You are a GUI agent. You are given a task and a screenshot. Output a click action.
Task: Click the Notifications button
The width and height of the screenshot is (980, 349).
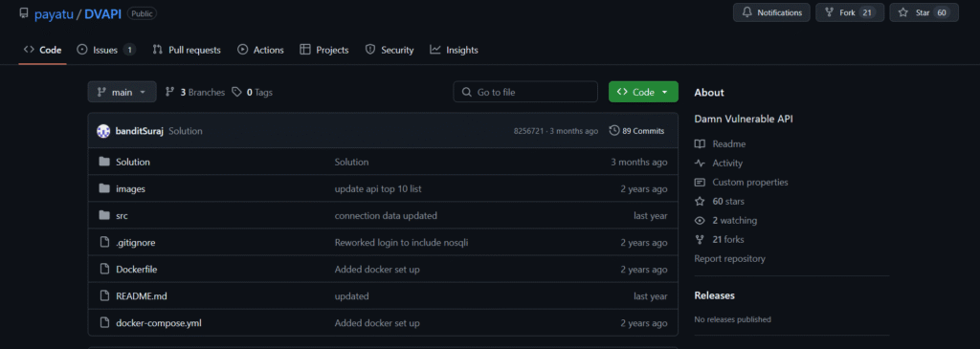click(771, 12)
